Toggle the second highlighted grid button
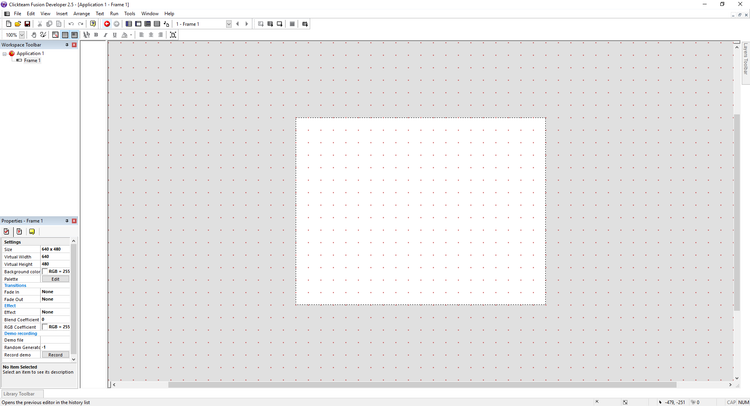The width and height of the screenshot is (750, 406). click(75, 35)
